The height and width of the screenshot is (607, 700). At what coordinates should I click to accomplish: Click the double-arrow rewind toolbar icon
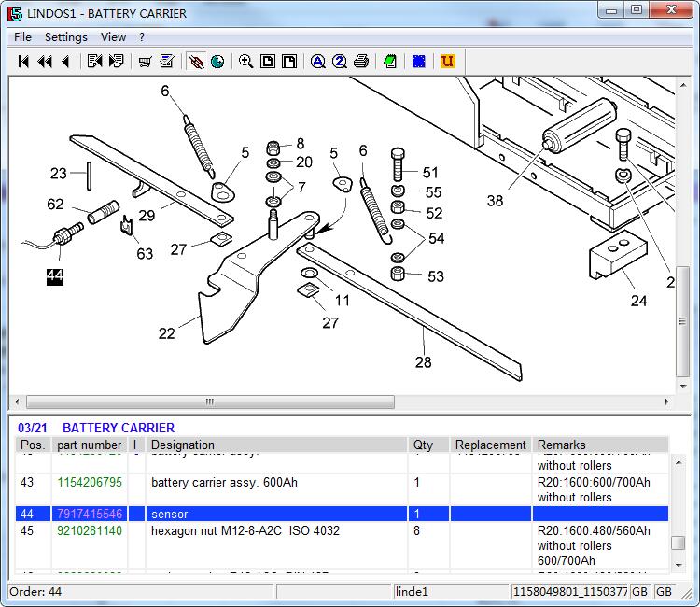[x=45, y=62]
